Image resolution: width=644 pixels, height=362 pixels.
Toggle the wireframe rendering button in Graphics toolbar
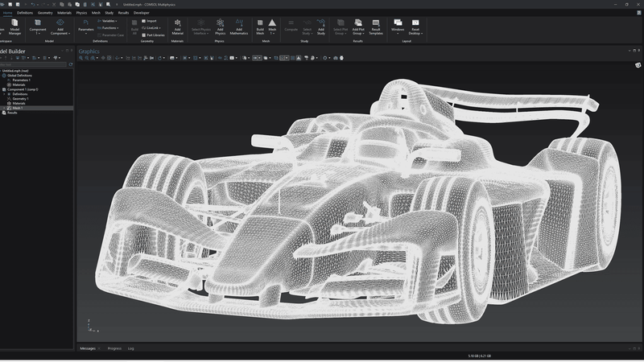click(276, 58)
